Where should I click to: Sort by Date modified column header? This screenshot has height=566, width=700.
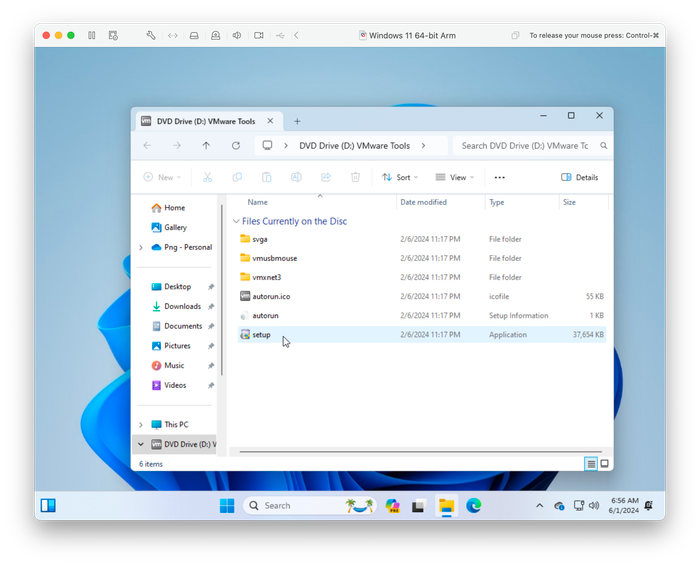click(423, 202)
